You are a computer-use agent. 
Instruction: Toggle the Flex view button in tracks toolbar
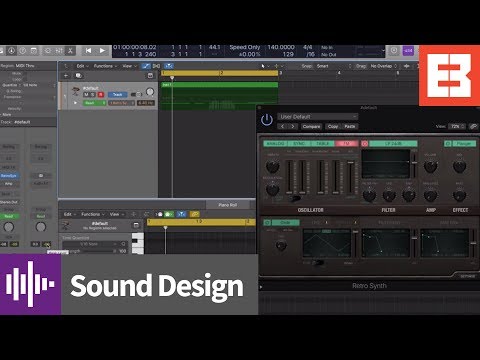[156, 66]
